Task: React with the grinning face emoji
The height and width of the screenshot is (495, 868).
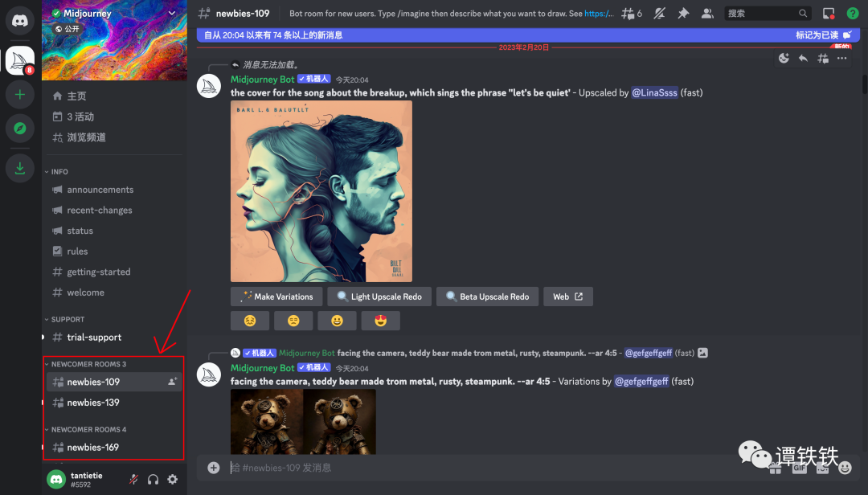Action: coord(337,321)
